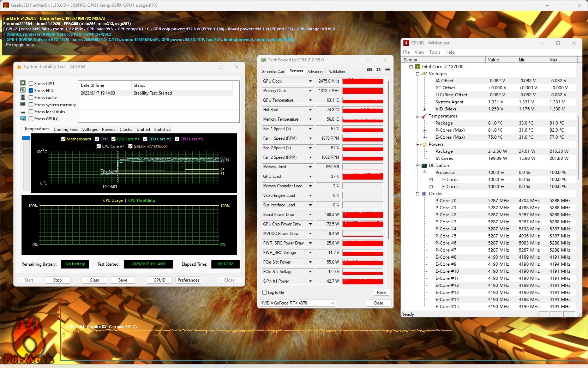Click GPU-Z refresh icon
The width and height of the screenshot is (588, 368).
tap(378, 70)
